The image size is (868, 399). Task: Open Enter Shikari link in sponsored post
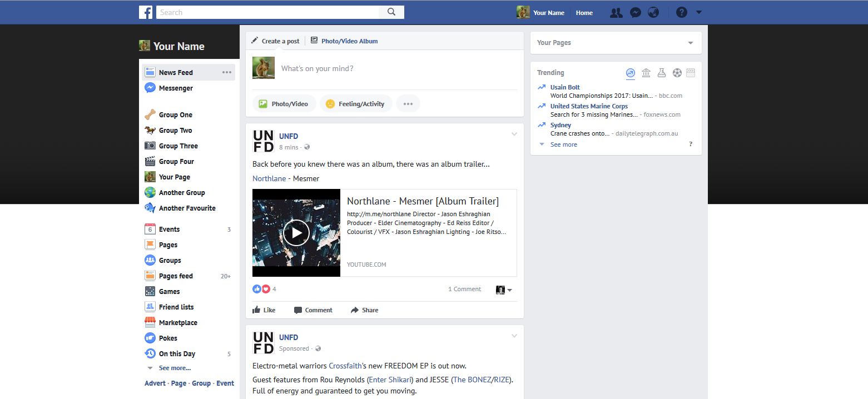(x=390, y=380)
